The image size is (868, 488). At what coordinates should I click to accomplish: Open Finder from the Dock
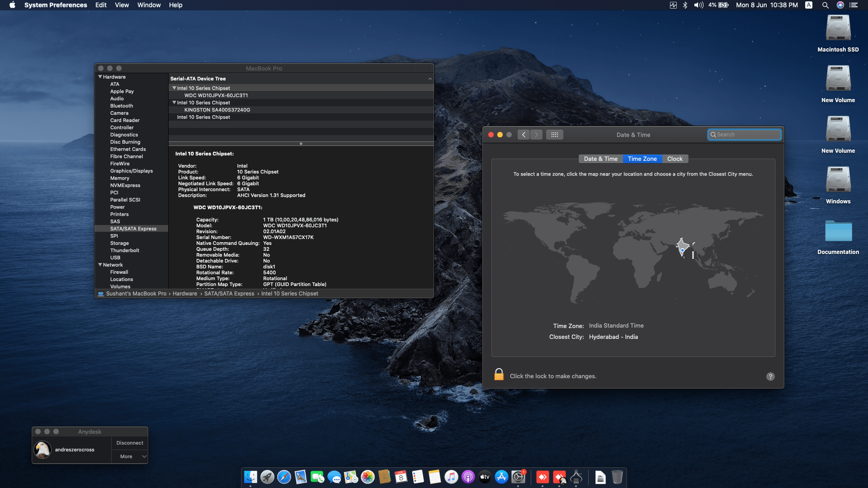pyautogui.click(x=250, y=477)
